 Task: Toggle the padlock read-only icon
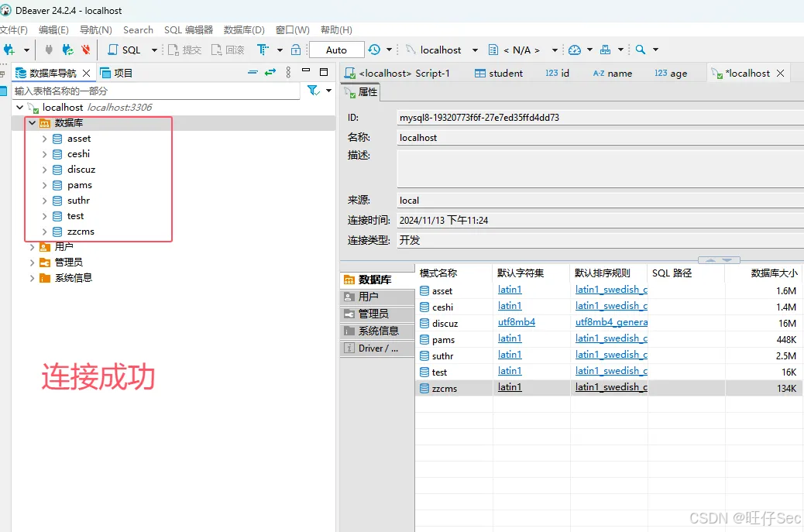(296, 50)
